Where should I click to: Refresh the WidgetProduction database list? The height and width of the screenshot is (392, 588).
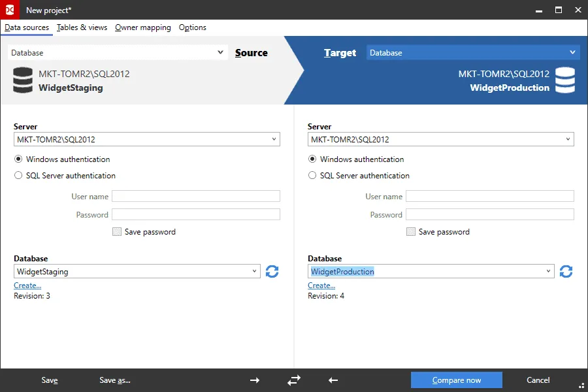click(x=566, y=272)
